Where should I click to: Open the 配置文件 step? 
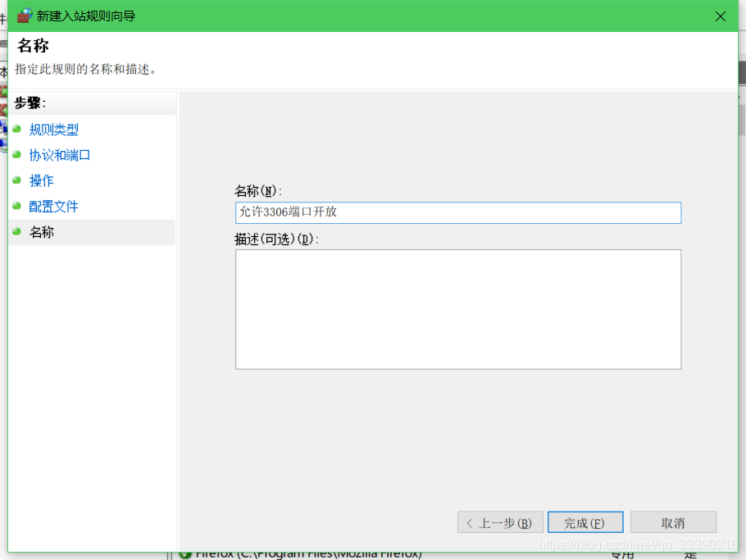point(54,206)
